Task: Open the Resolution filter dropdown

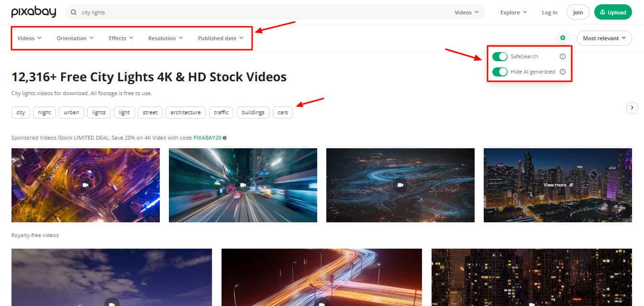Action: (165, 38)
